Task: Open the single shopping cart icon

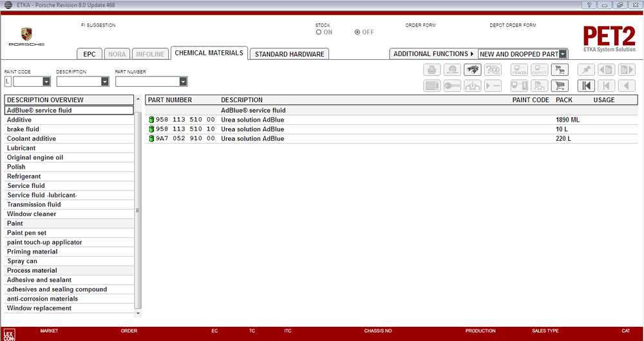Action: click(560, 86)
